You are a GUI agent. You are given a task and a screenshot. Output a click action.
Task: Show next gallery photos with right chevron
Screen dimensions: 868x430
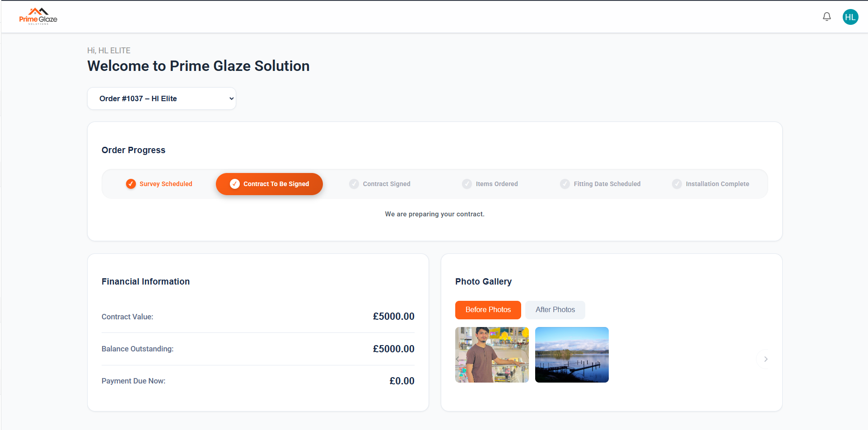[765, 359]
